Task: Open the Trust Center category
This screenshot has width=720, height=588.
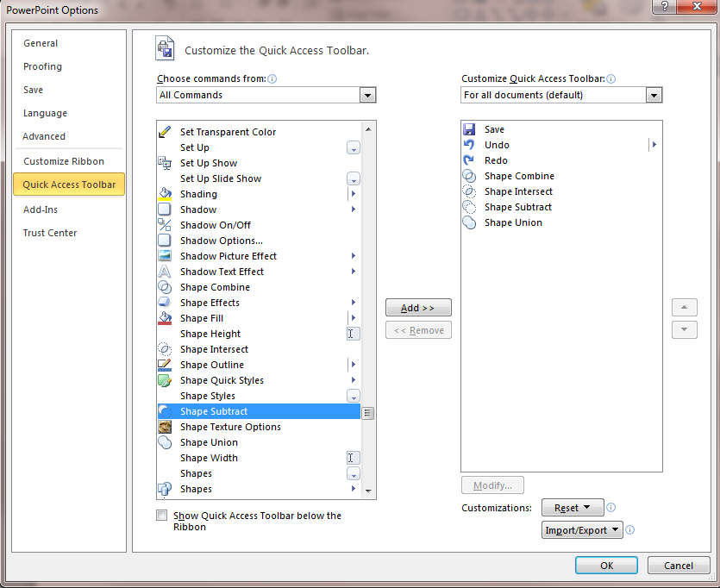Action: point(50,233)
